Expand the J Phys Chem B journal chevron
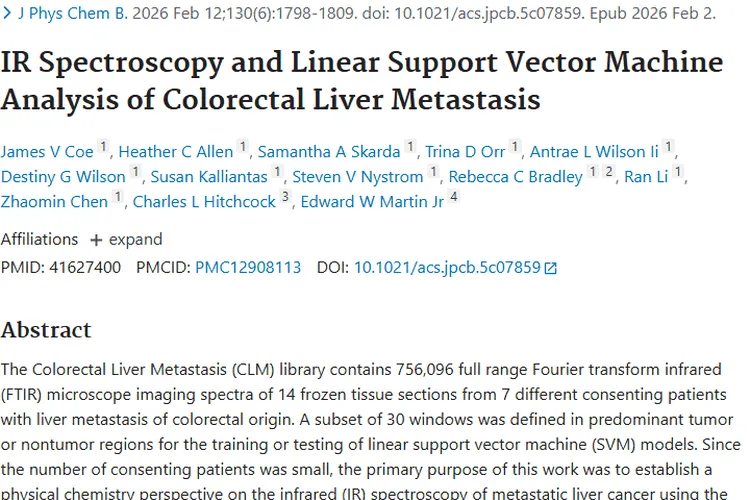Viewport: 750px width, 500px height. (8, 14)
